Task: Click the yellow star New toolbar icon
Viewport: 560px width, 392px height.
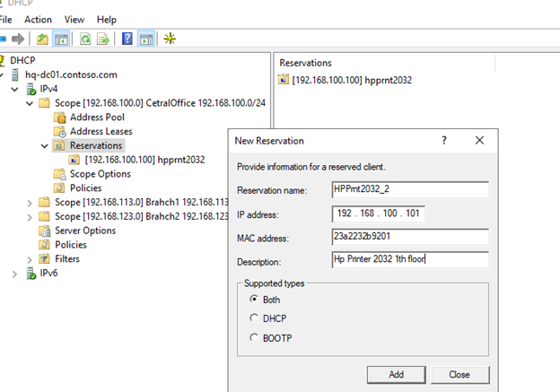Action: coord(170,39)
